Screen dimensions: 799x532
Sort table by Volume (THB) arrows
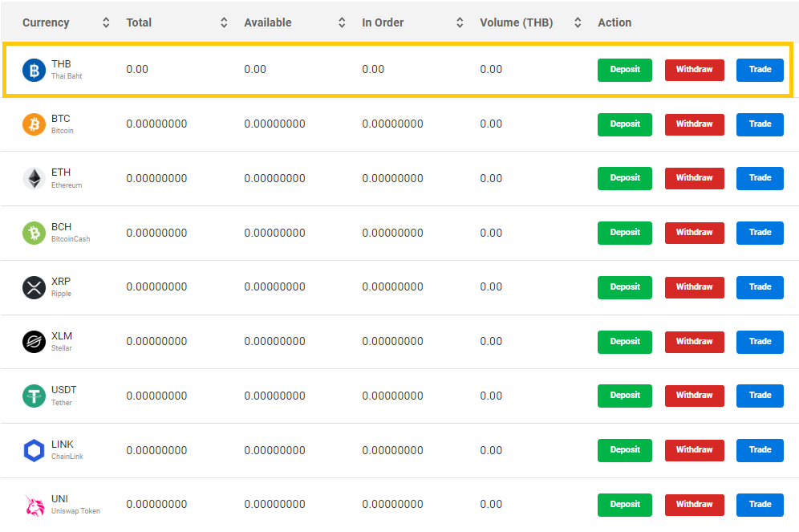pyautogui.click(x=578, y=22)
